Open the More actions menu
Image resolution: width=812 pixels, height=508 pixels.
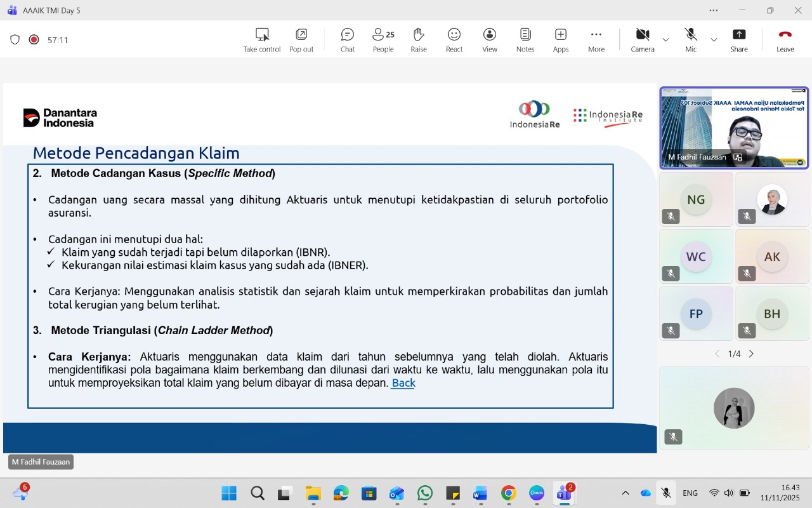[x=596, y=40]
